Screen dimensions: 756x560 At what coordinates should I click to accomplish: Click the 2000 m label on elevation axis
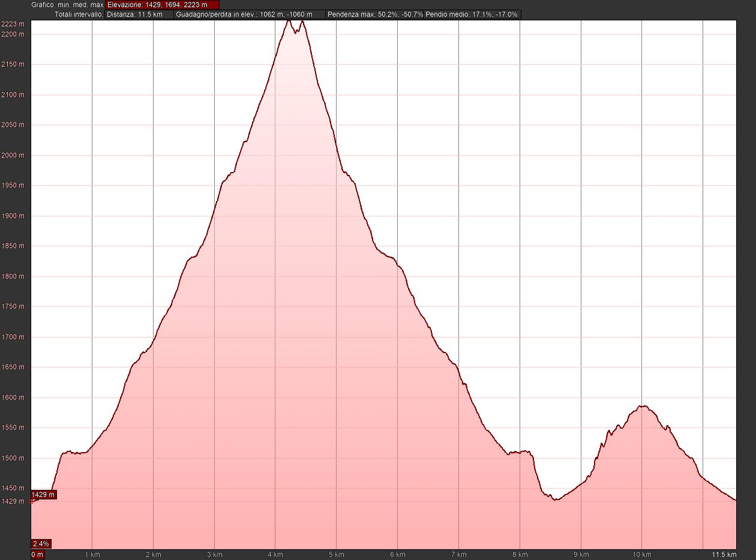click(x=14, y=155)
